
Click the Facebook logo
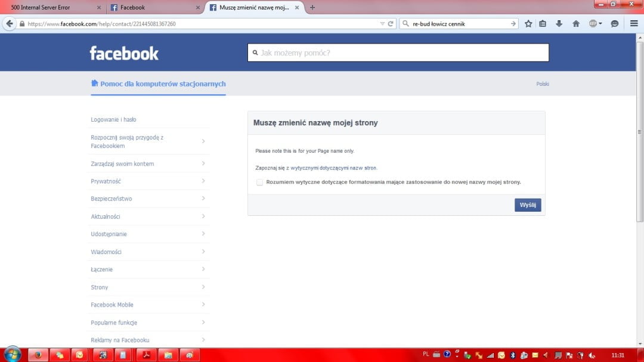pos(124,53)
